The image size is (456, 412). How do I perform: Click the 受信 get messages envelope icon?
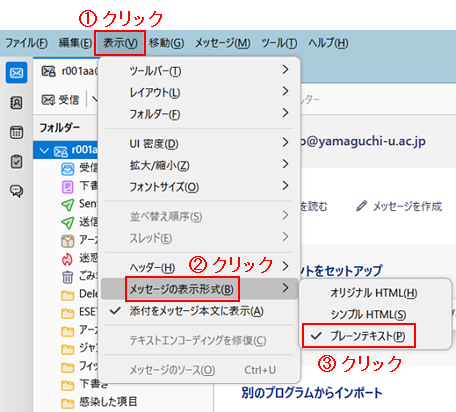[48, 100]
